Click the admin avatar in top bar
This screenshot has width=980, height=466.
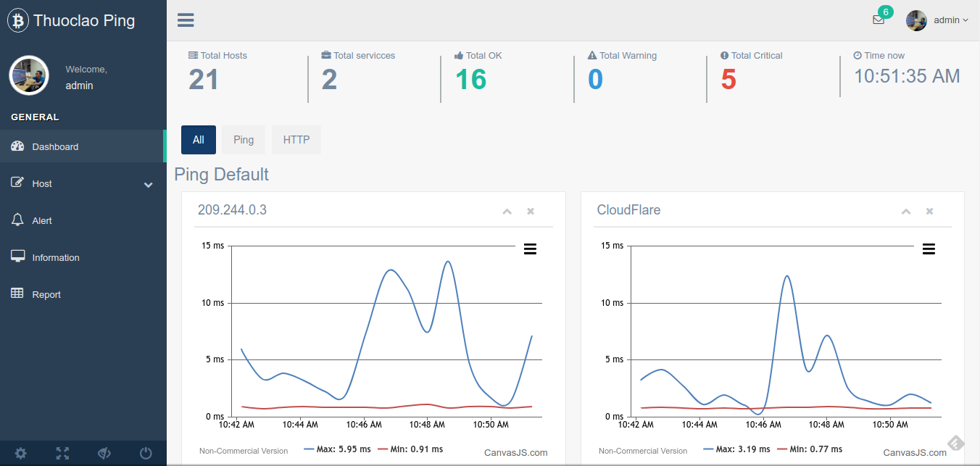(917, 20)
